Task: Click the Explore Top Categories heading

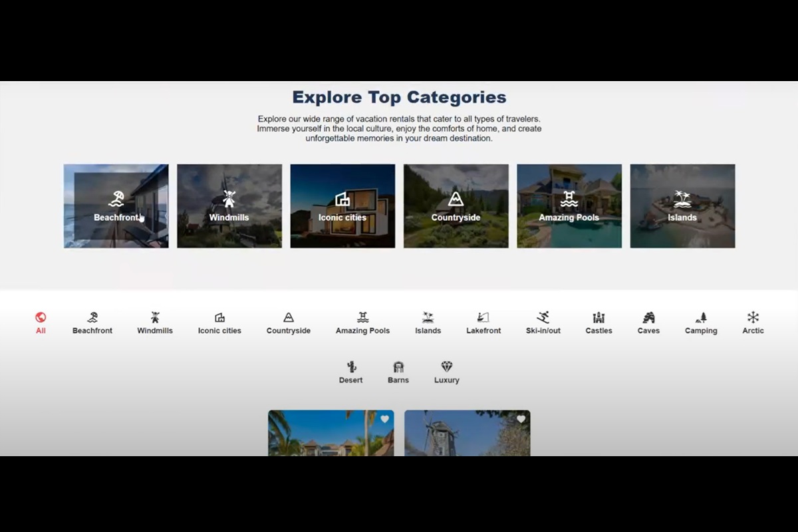Action: click(399, 97)
